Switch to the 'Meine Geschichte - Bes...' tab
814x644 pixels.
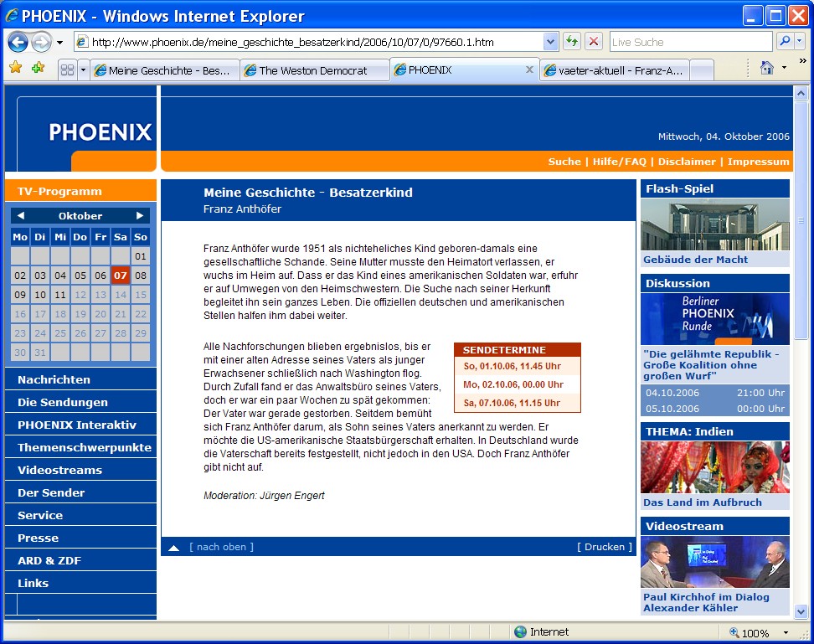[x=165, y=70]
